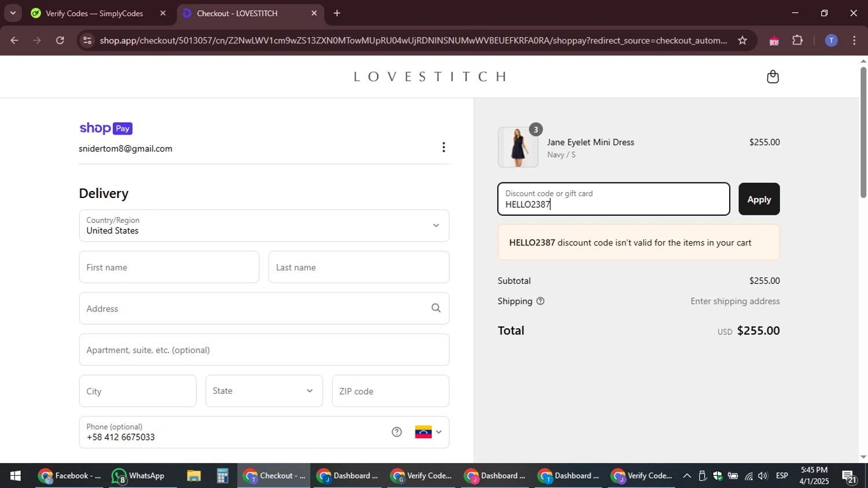Screen dimensions: 868x488
Task: Click the gift coupon extension icon
Action: 774,41
